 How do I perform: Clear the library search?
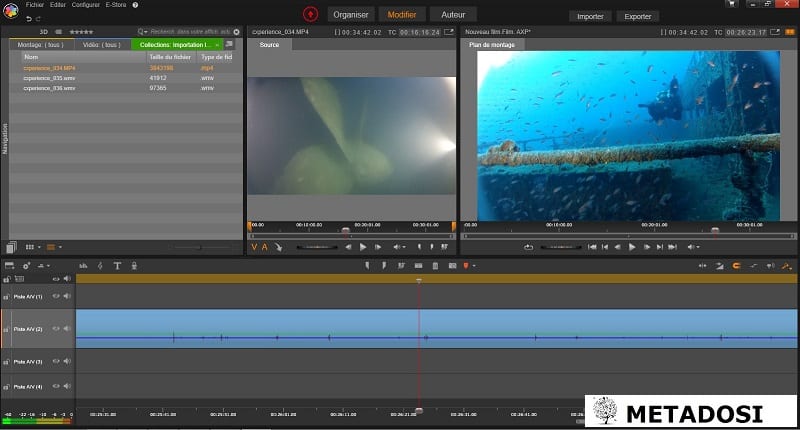(236, 32)
